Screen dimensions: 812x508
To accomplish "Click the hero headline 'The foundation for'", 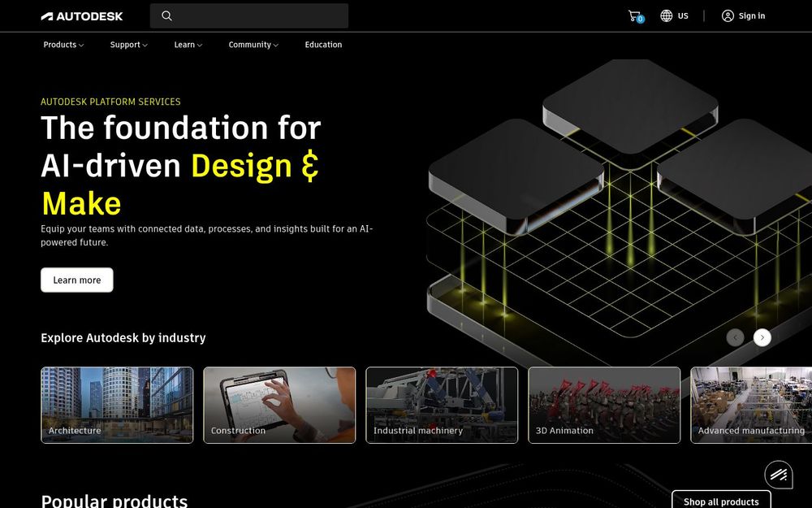I will [181, 128].
